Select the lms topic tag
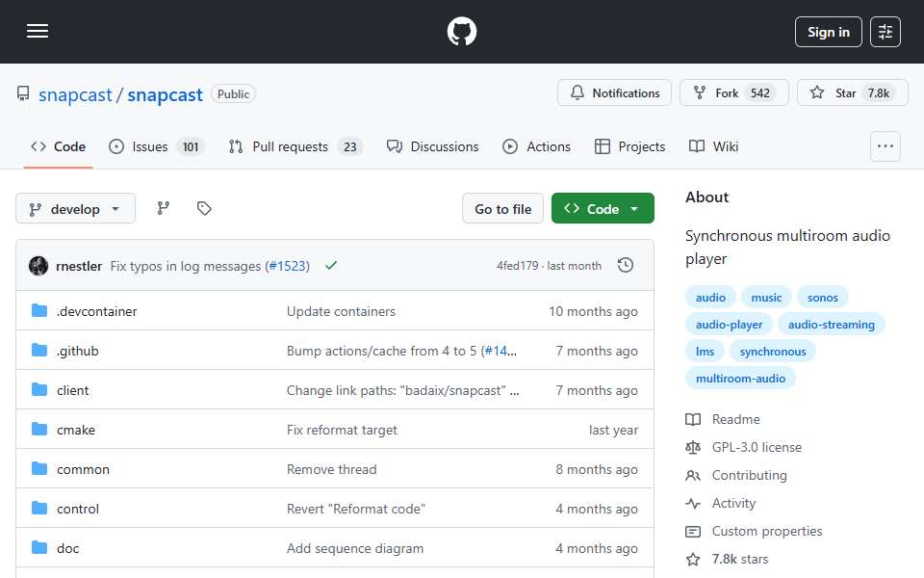The image size is (924, 578). tap(705, 352)
